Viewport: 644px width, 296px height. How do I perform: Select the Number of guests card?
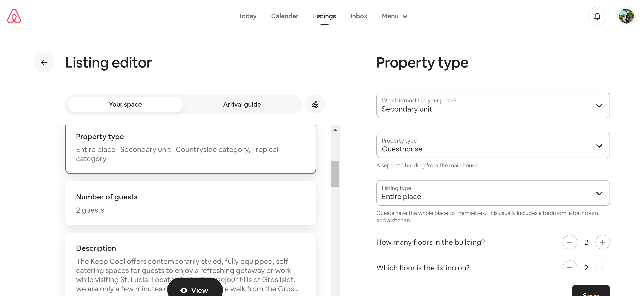click(x=190, y=203)
